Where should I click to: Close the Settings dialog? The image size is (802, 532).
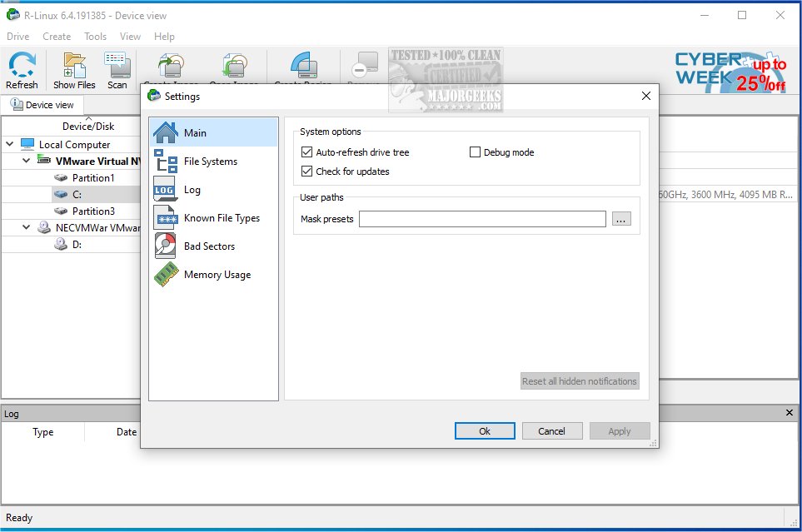coord(646,97)
